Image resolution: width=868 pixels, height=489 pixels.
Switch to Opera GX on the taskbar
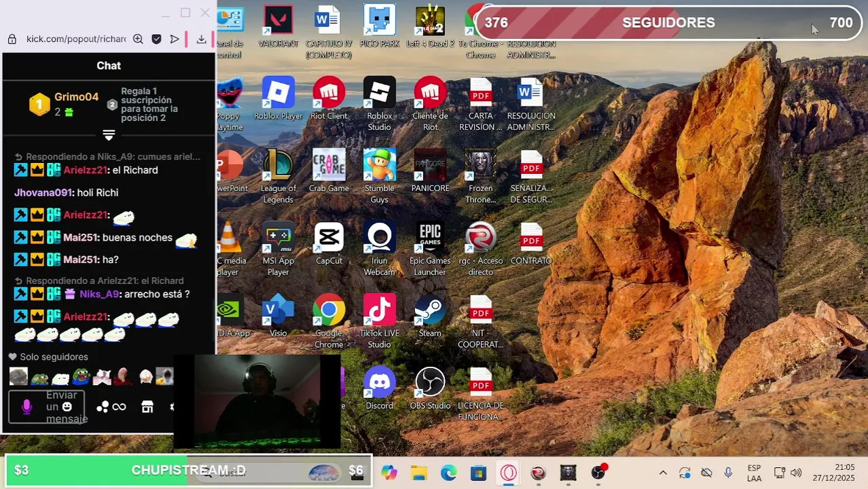[509, 473]
